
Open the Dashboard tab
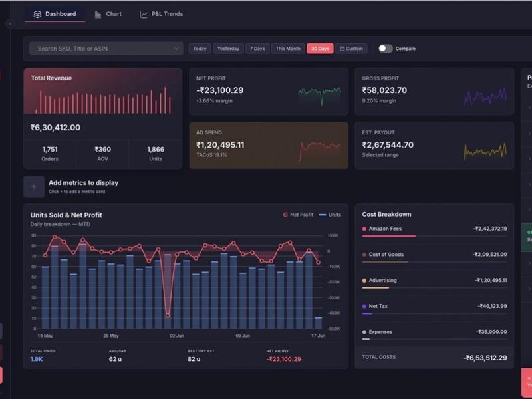point(55,14)
